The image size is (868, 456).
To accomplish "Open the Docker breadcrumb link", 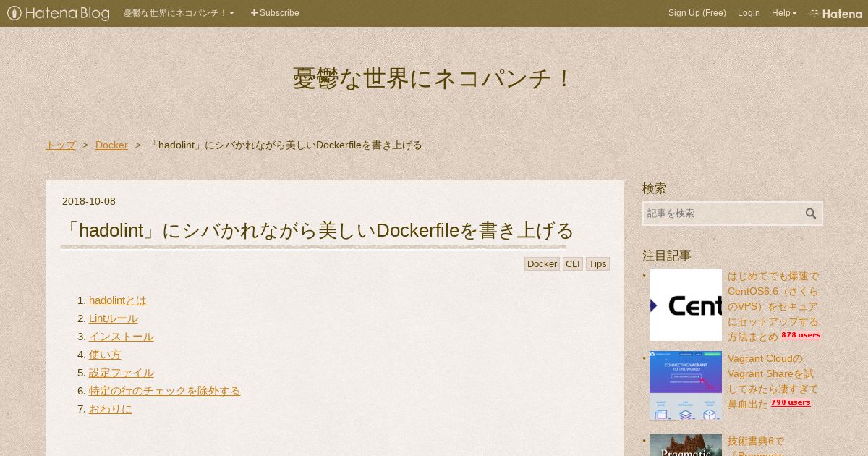I will [x=111, y=145].
